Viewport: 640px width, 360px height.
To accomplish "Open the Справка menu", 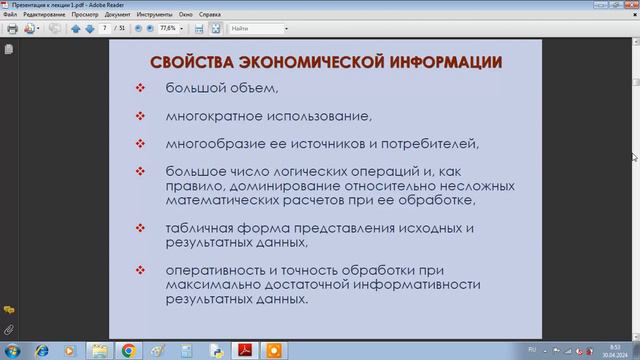I will (210, 14).
